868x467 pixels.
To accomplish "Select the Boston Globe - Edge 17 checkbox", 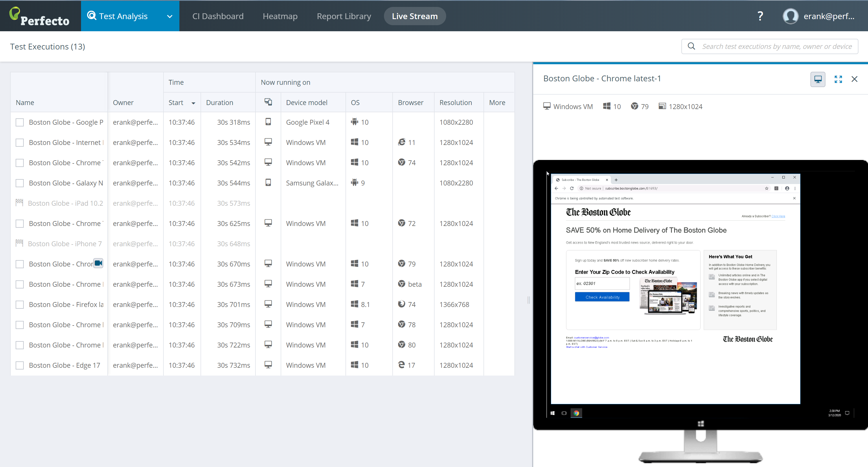I will click(20, 365).
